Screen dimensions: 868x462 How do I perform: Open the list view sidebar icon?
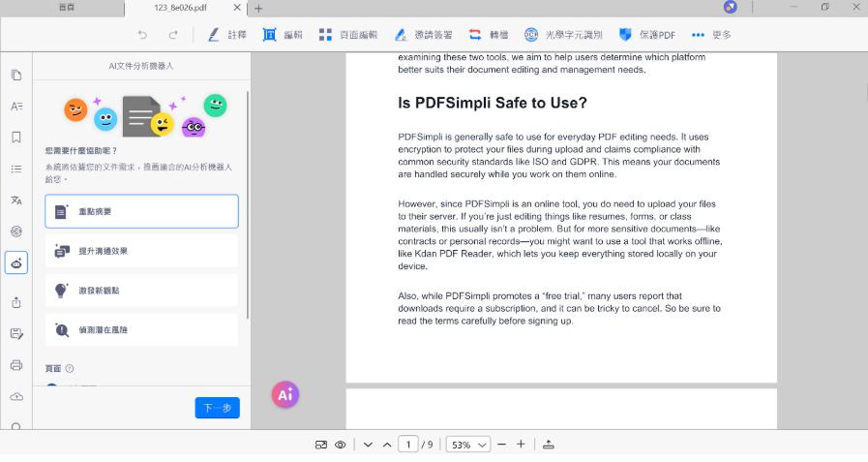point(16,169)
